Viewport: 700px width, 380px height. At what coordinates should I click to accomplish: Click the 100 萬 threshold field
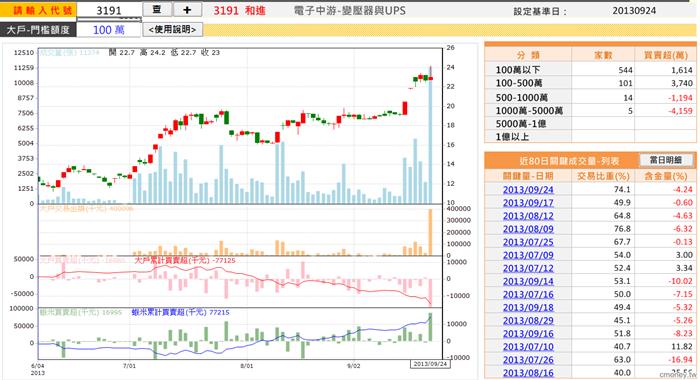(109, 30)
